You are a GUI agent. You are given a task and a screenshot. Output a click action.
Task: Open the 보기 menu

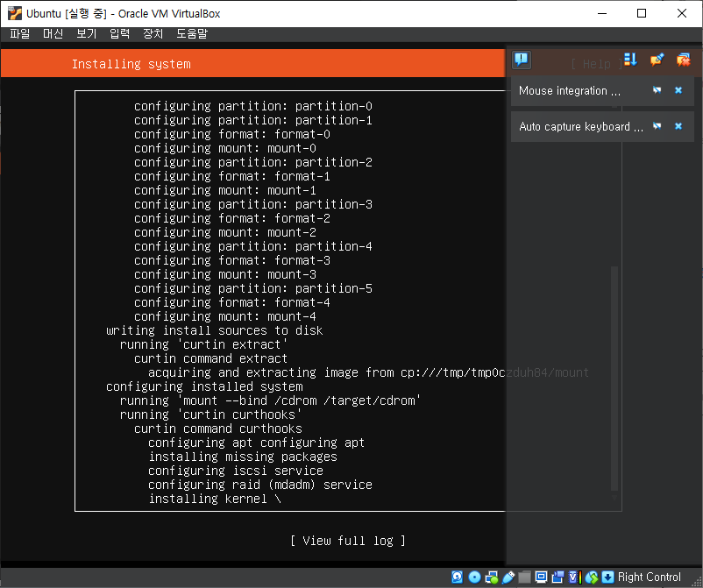(87, 33)
